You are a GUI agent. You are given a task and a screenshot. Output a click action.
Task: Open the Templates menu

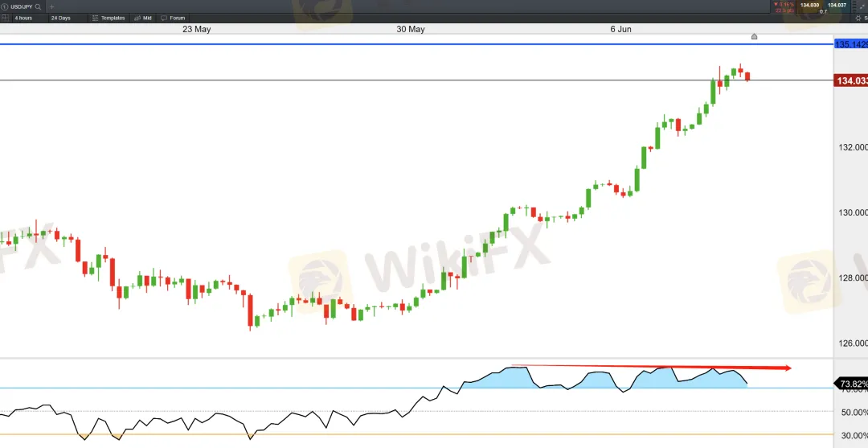[108, 18]
